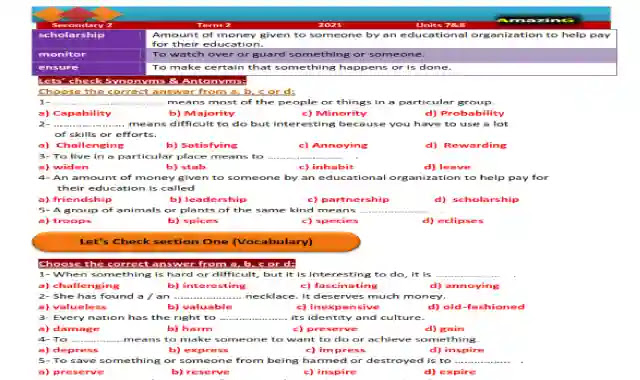
Task: Choose answer 'b) express'
Action: click(198, 350)
